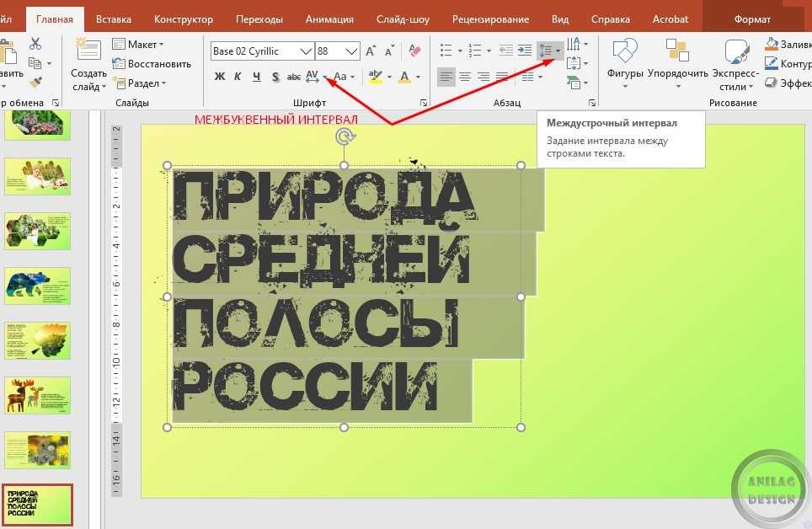This screenshot has height=529, width=812.
Task: Toggle italic (К) formatting
Action: point(238,77)
